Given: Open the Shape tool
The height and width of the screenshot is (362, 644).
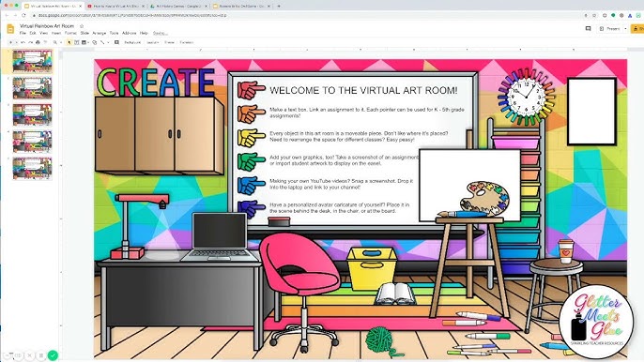Looking at the screenshot, I should click(x=95, y=42).
